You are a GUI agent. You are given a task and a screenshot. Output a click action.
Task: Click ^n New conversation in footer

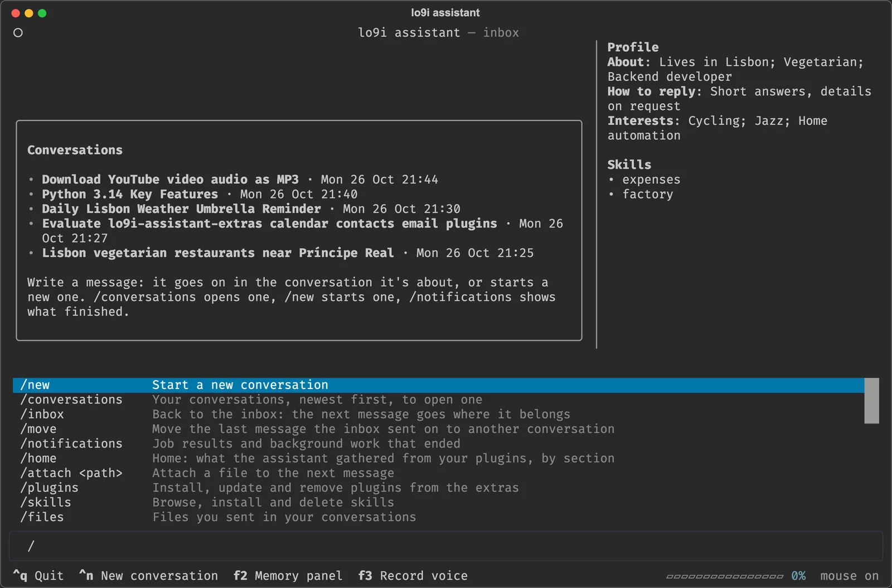(148, 576)
